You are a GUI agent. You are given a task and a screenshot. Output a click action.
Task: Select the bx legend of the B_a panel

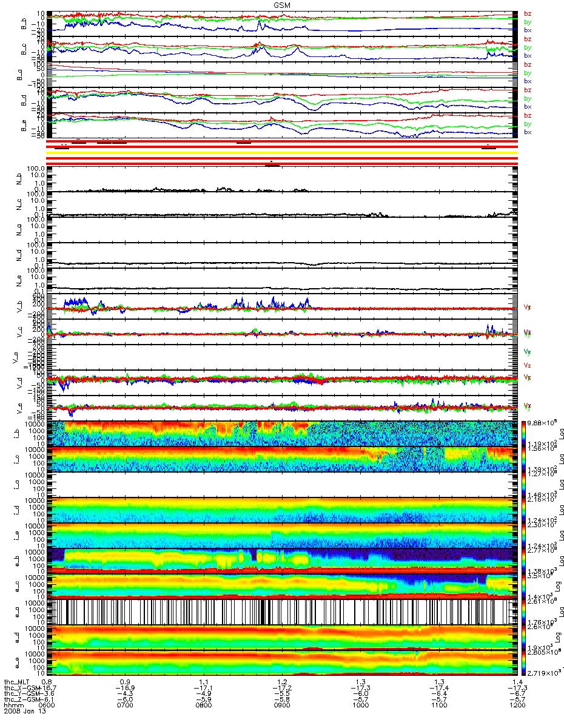point(528,81)
